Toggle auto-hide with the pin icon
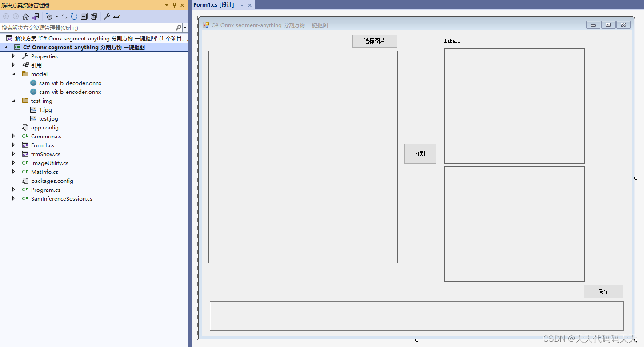The height and width of the screenshot is (347, 644). pyautogui.click(x=175, y=5)
